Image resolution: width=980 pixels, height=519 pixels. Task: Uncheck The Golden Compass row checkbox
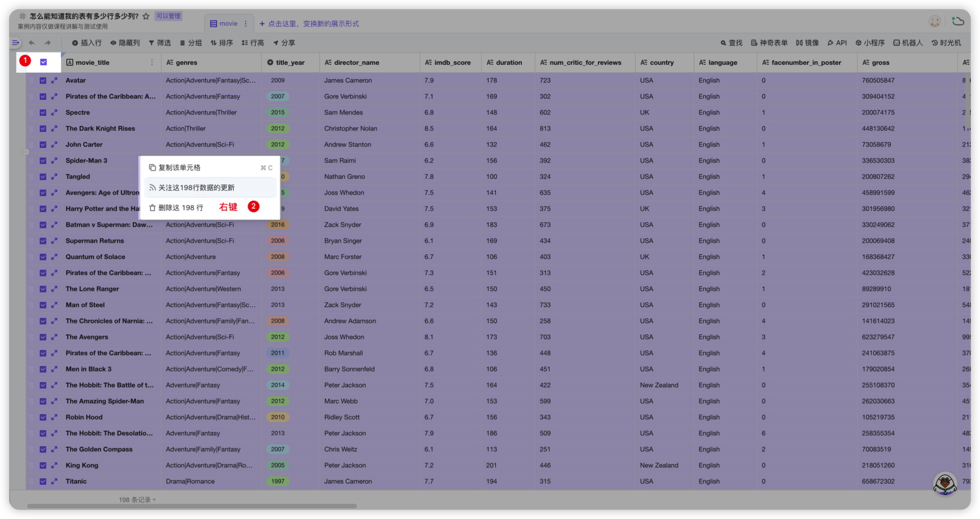coord(43,449)
